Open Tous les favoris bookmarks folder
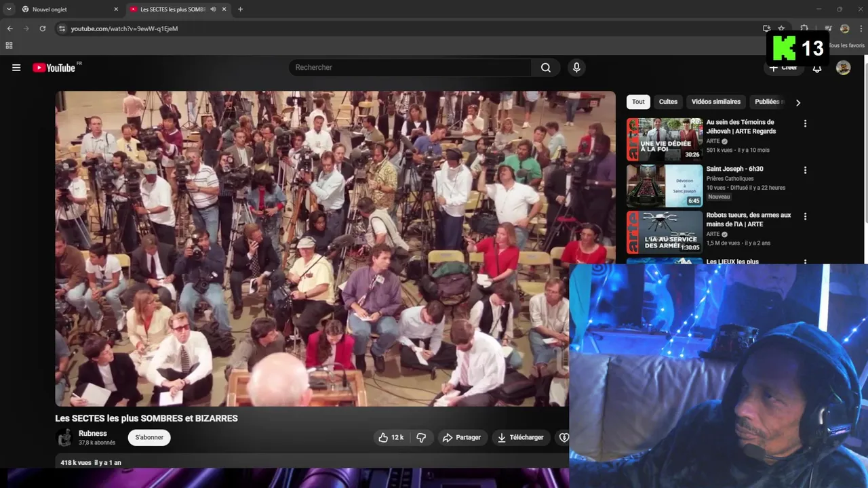This screenshot has height=488, width=868. point(847,45)
